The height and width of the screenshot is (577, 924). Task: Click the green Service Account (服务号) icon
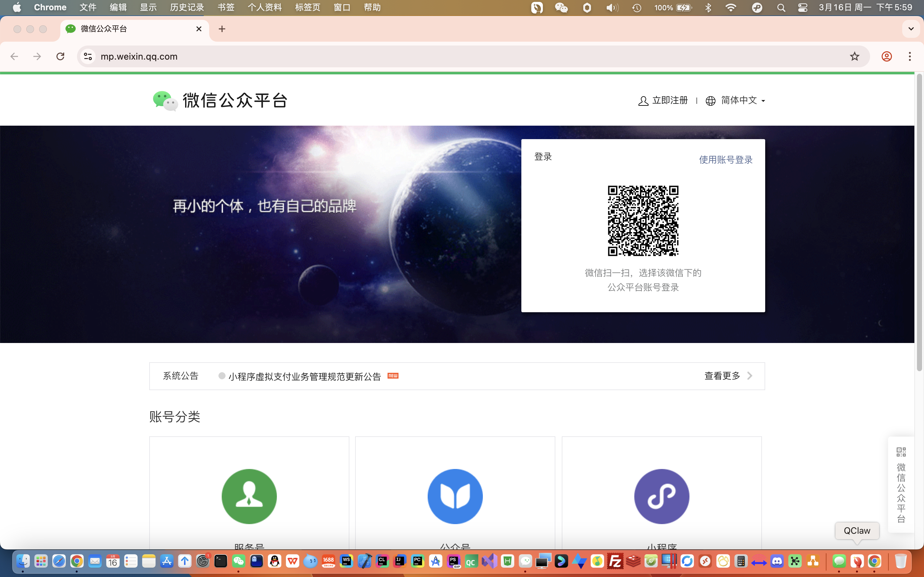point(249,496)
